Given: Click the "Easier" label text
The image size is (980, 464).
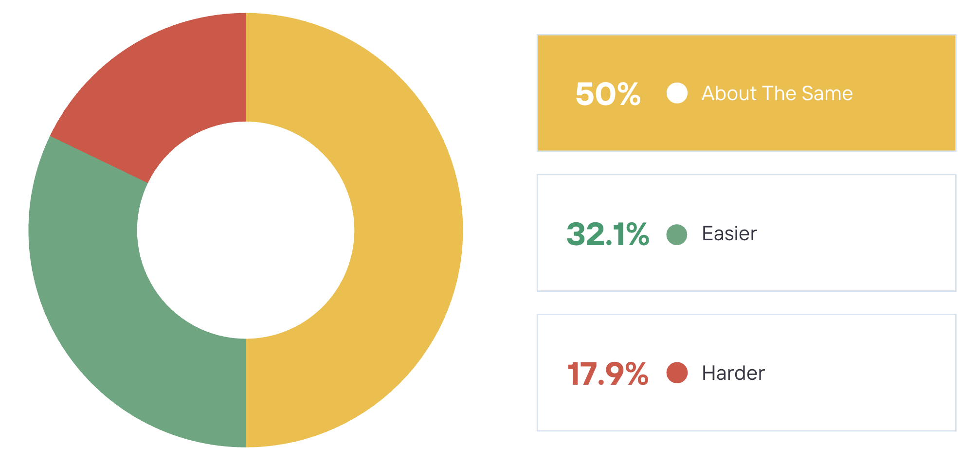Looking at the screenshot, I should coord(729,234).
